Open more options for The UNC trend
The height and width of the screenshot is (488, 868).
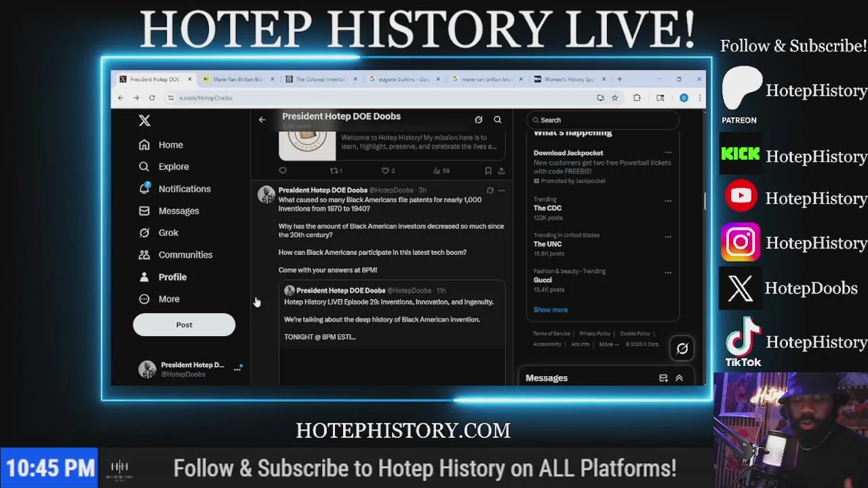click(x=668, y=237)
